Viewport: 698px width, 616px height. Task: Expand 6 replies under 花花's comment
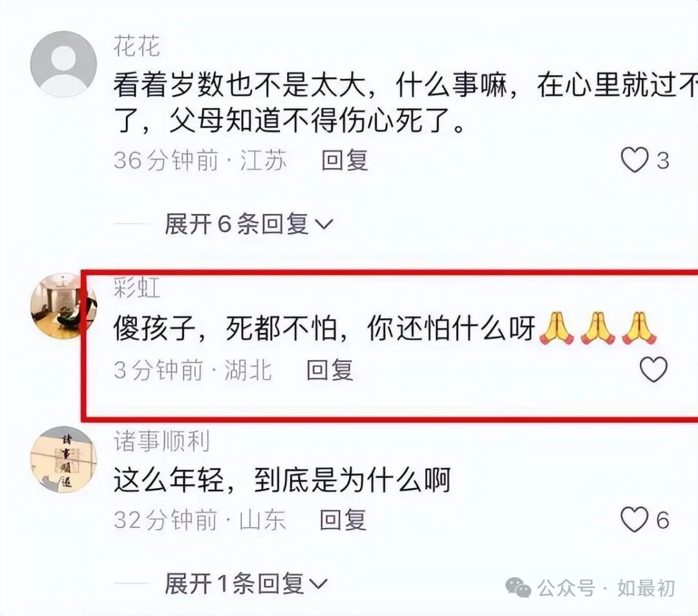tap(248, 224)
